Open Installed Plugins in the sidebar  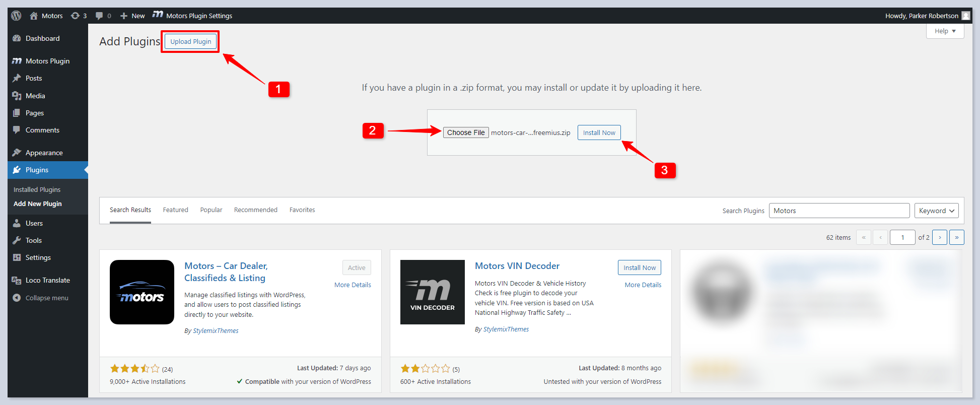(x=37, y=189)
